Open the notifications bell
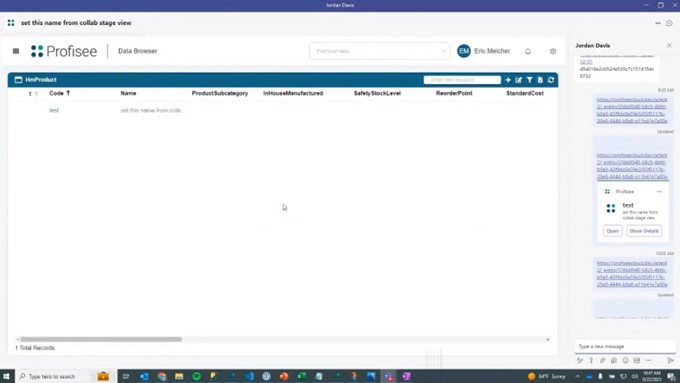680x383 pixels. click(x=528, y=51)
